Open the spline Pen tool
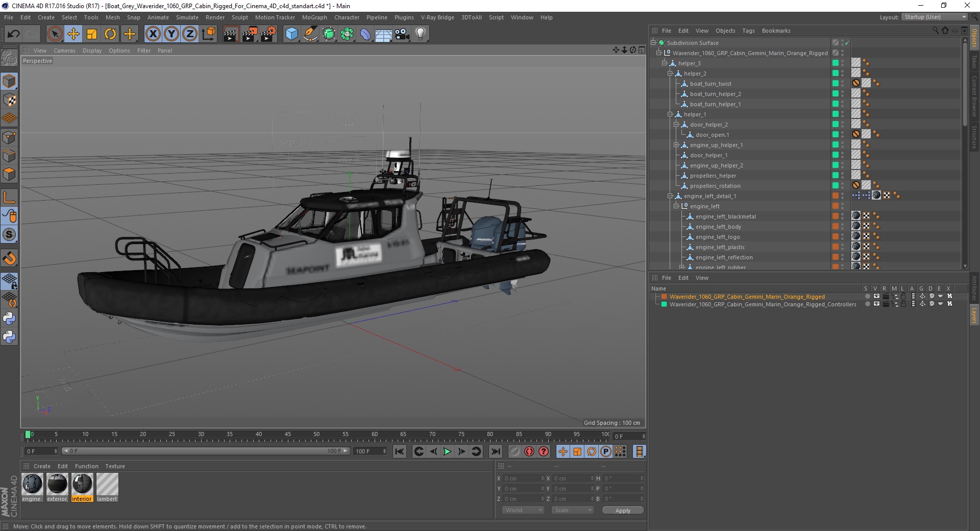Image resolution: width=980 pixels, height=531 pixels. (x=310, y=34)
